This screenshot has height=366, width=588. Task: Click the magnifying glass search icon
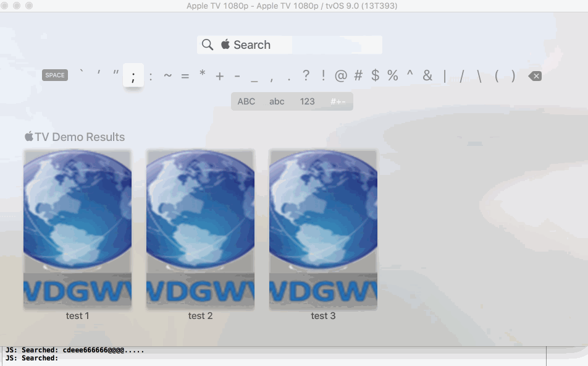point(207,45)
